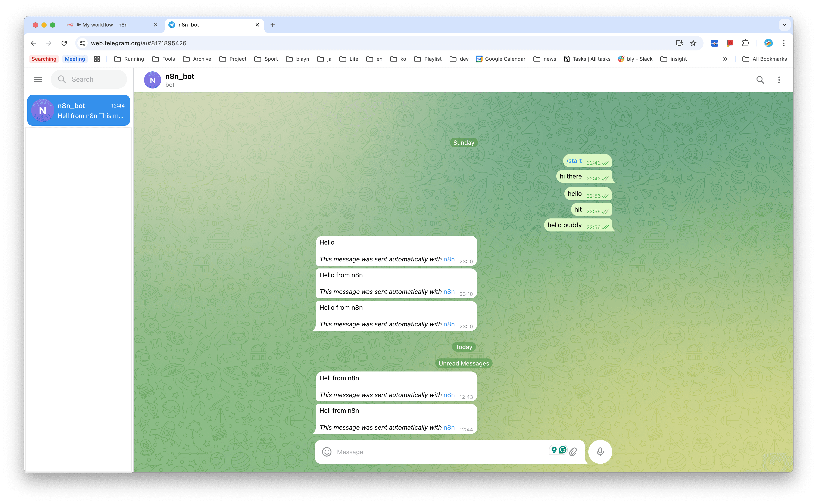Attach a file with paperclip icon

(x=573, y=452)
